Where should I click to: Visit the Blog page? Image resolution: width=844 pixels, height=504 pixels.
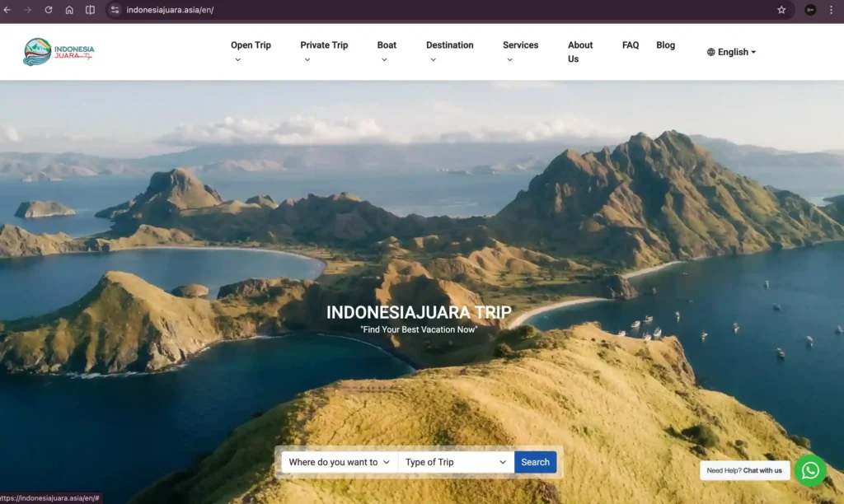(x=665, y=45)
